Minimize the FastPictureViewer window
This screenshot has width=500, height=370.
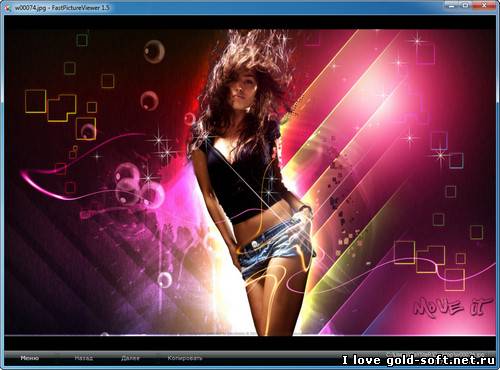(x=452, y=5)
